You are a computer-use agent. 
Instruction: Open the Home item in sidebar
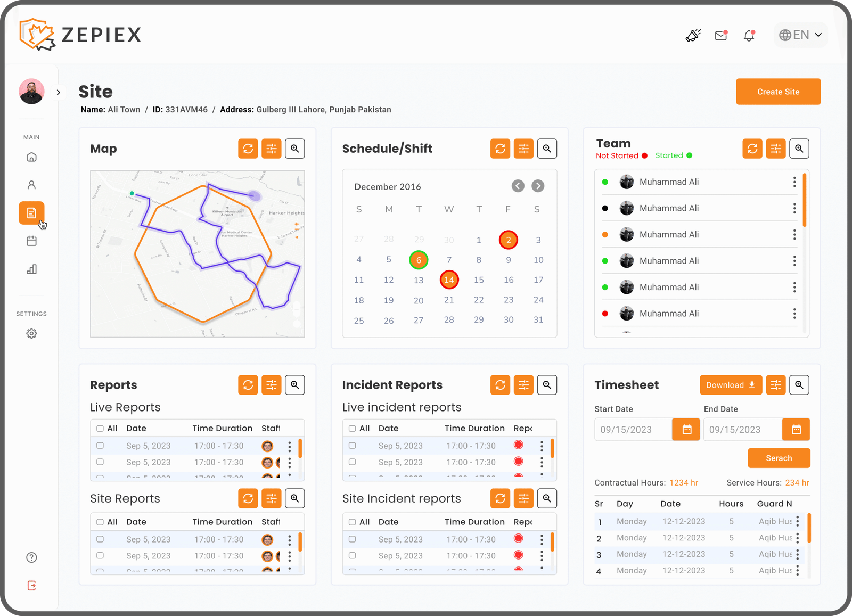[x=31, y=157]
